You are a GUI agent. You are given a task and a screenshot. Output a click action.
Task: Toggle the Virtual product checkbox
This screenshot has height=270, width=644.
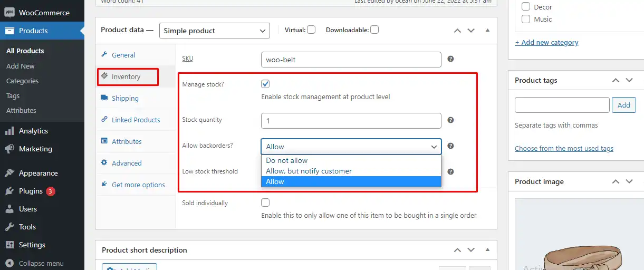coord(311,30)
